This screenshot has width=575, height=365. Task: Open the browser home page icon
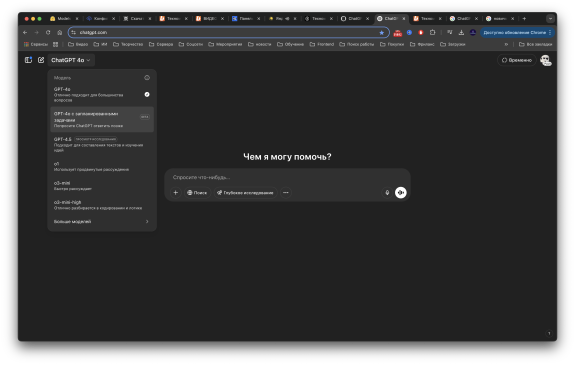[x=59, y=32]
